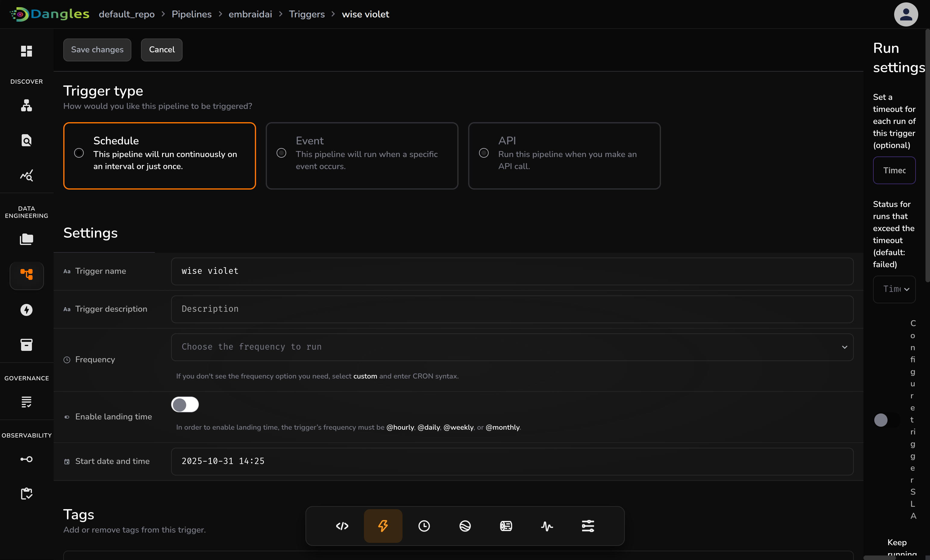
Task: Select the Schedule trigger type radio
Action: point(79,153)
